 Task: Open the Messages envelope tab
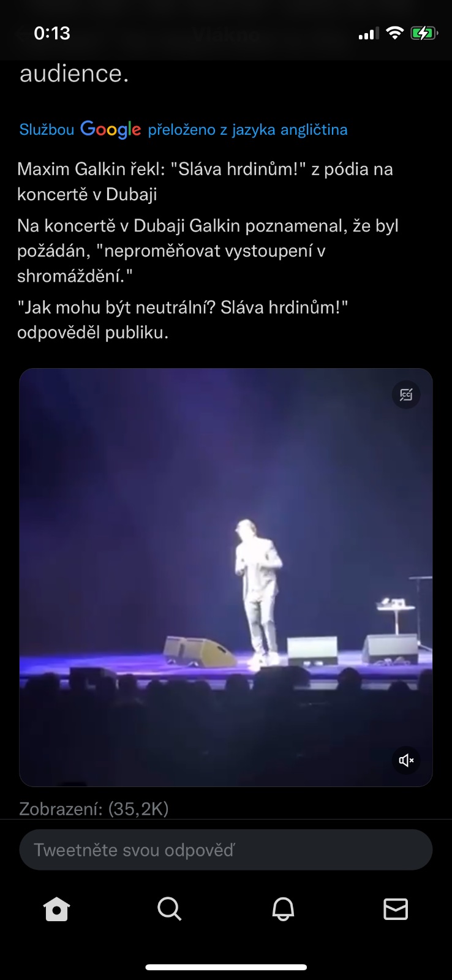(x=396, y=909)
